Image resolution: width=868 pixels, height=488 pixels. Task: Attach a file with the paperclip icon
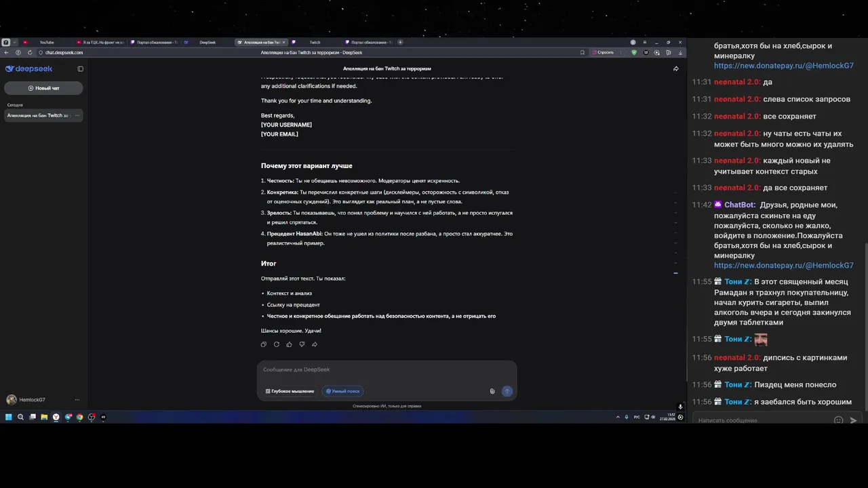pos(492,391)
